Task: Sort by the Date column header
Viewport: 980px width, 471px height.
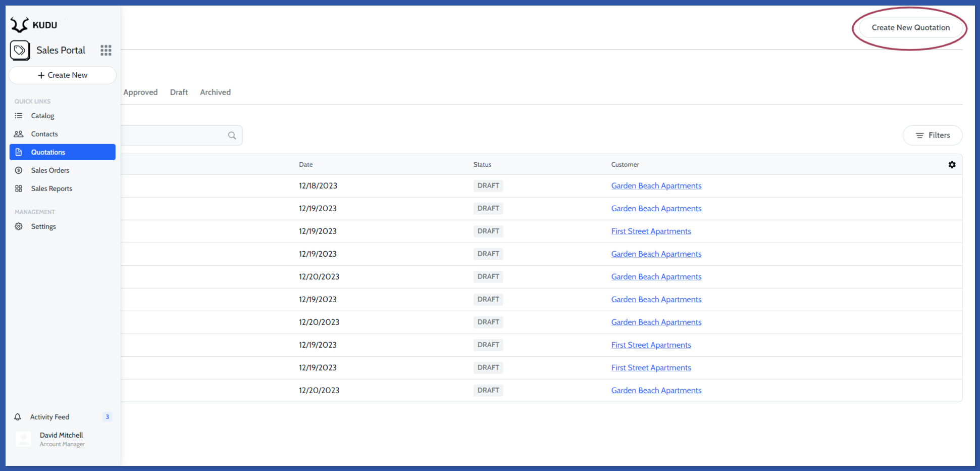Action: (305, 165)
